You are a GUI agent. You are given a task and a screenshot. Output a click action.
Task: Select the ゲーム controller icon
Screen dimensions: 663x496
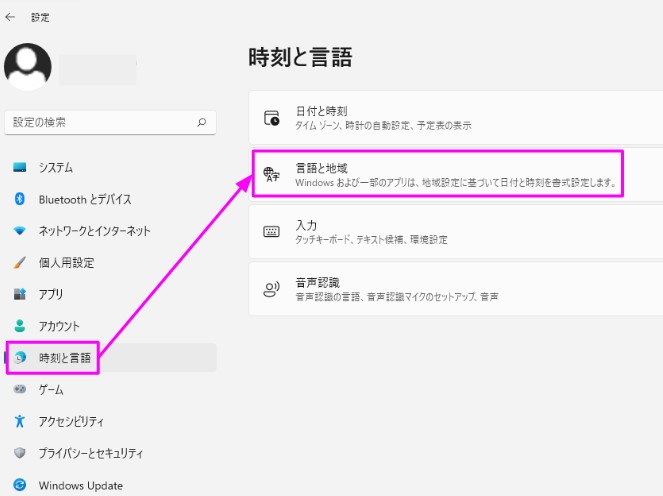coord(19,389)
